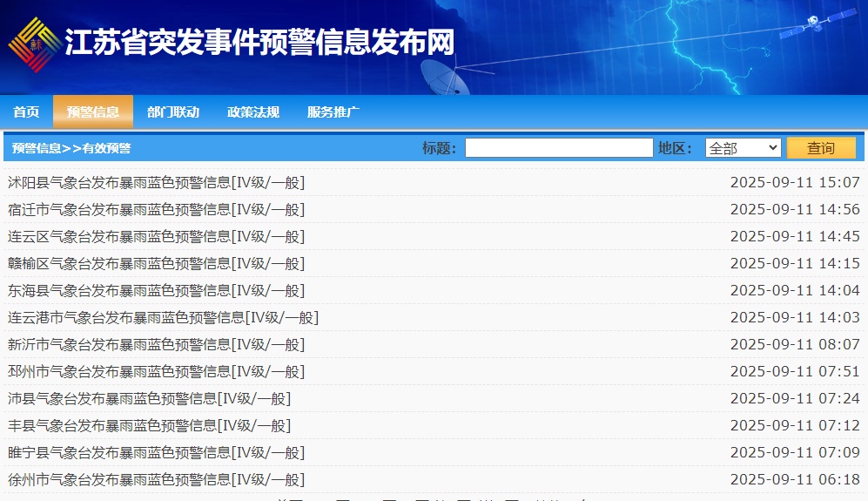This screenshot has width=868, height=501.
Task: Open the 首页 navigation tab
Action: click(26, 112)
